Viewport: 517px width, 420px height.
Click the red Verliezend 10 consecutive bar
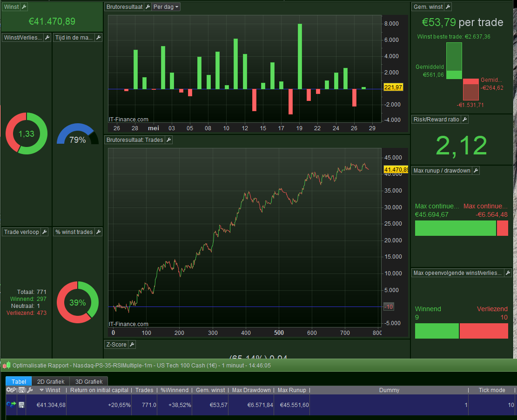click(483, 331)
